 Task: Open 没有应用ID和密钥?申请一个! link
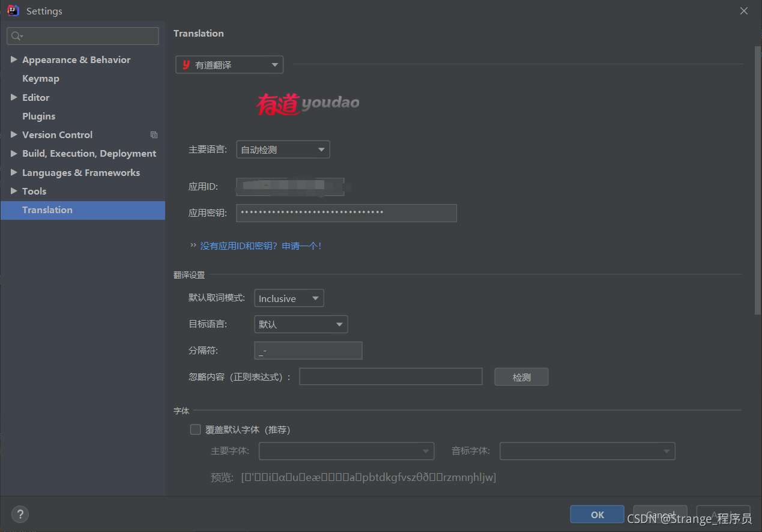(x=261, y=246)
